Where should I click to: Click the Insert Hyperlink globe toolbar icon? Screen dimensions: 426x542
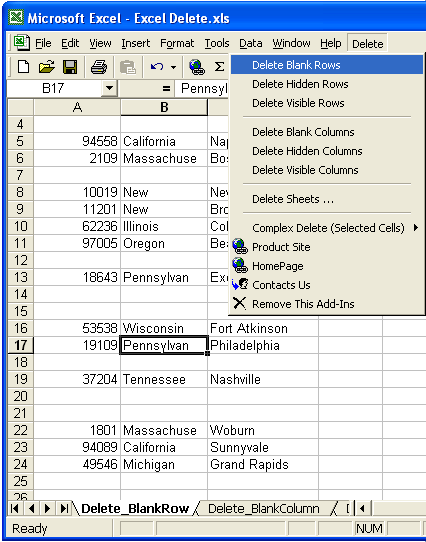point(197,67)
